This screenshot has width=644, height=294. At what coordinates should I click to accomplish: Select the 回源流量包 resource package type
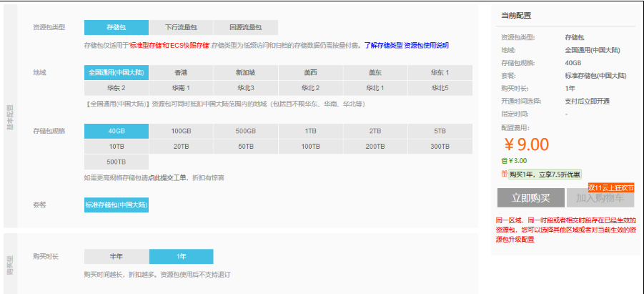[x=246, y=28]
